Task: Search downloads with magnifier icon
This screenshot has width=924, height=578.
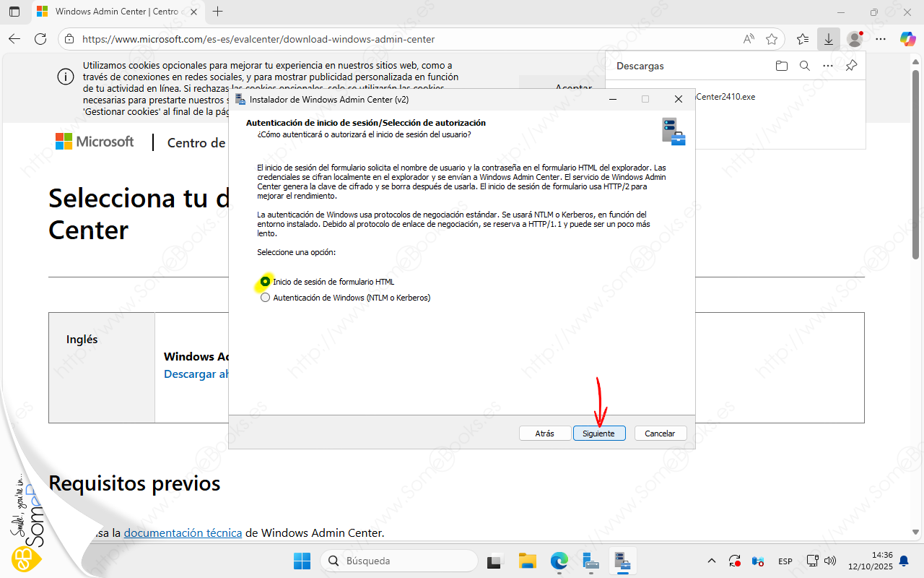Action: point(804,66)
